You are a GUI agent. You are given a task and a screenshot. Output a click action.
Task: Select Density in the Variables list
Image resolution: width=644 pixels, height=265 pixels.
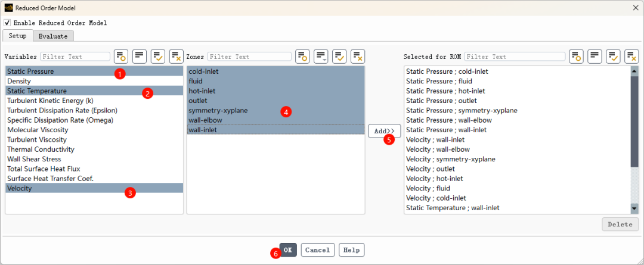click(19, 81)
